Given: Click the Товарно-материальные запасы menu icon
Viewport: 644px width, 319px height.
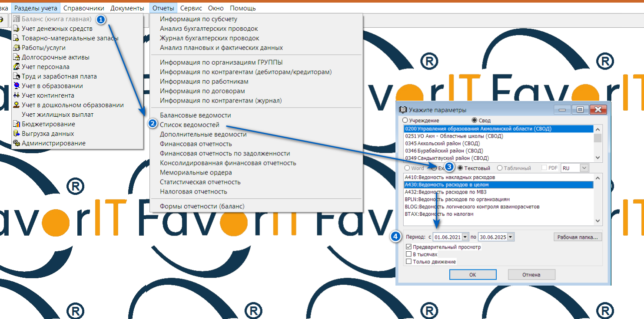Looking at the screenshot, I should pyautogui.click(x=17, y=38).
